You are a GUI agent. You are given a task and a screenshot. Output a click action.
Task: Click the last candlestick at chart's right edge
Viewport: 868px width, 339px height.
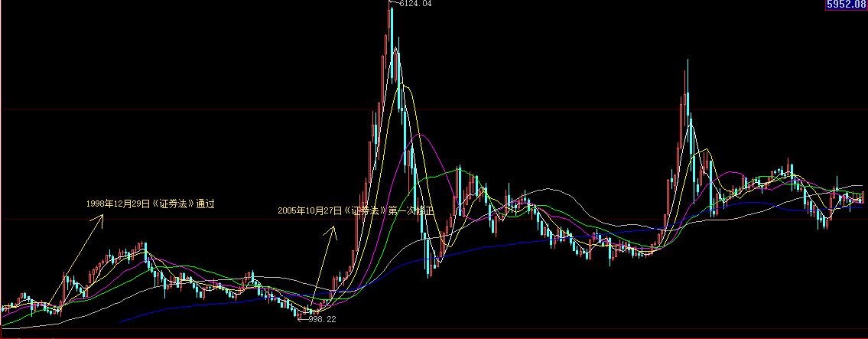(861, 199)
